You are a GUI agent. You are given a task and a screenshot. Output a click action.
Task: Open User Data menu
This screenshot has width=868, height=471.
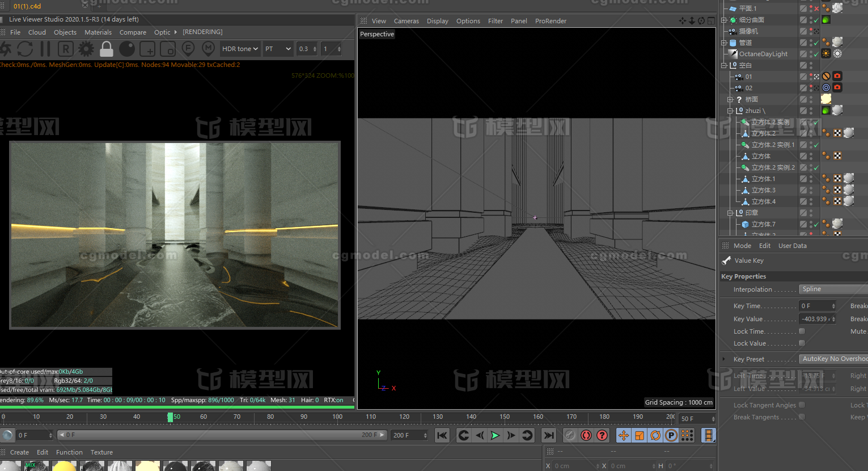(x=793, y=246)
